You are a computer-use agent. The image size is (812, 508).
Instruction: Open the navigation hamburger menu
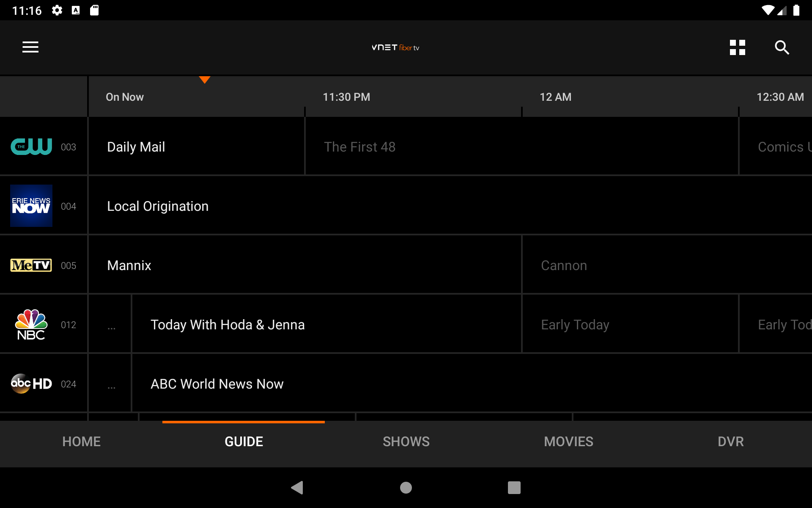[x=30, y=47]
